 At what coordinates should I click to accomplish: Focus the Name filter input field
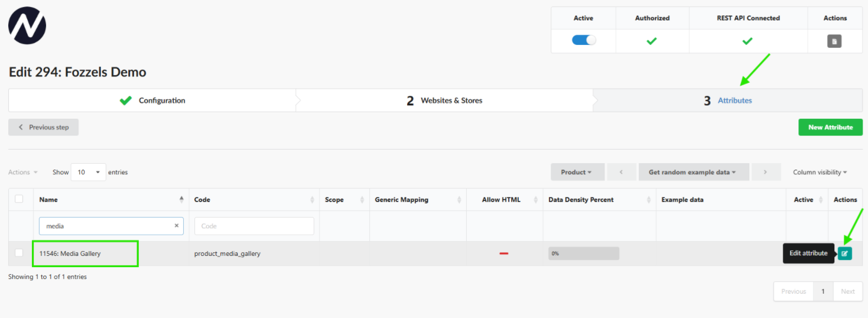point(111,226)
